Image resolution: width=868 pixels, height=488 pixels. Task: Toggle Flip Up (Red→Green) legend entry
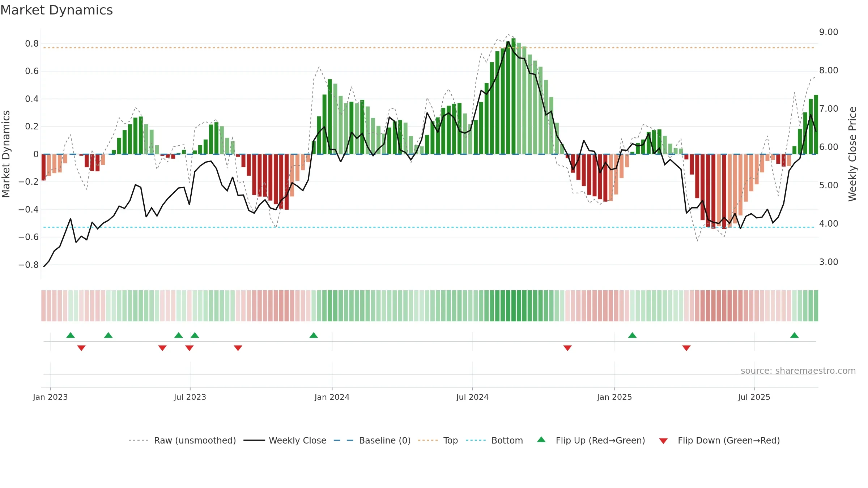[591, 440]
